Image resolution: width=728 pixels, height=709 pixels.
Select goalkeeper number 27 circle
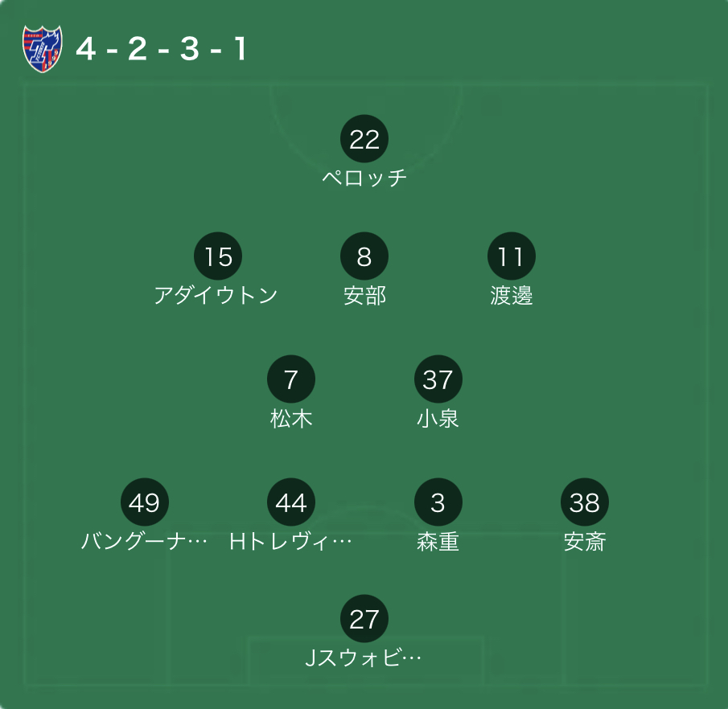[364, 618]
